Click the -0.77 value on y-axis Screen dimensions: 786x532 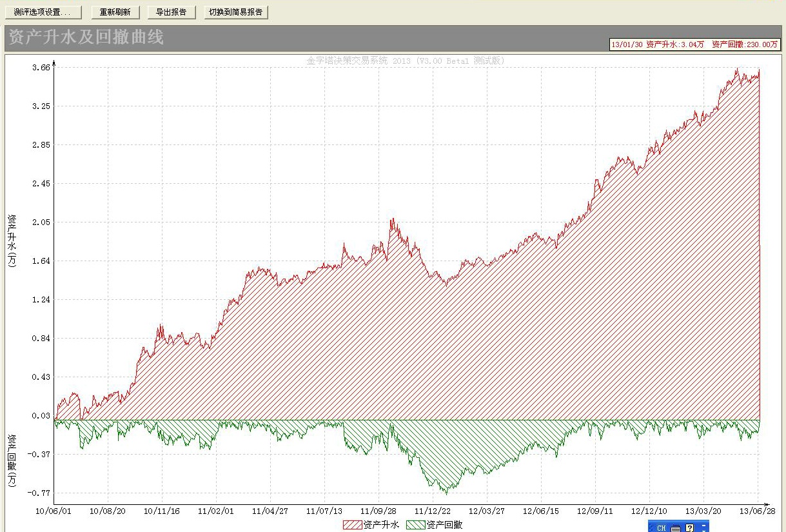[39, 493]
